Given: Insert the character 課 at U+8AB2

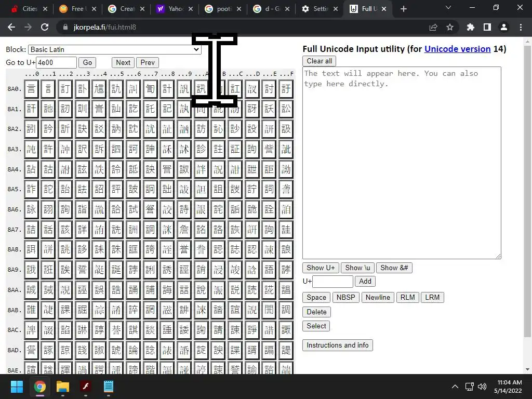Looking at the screenshot, I should [65, 310].
